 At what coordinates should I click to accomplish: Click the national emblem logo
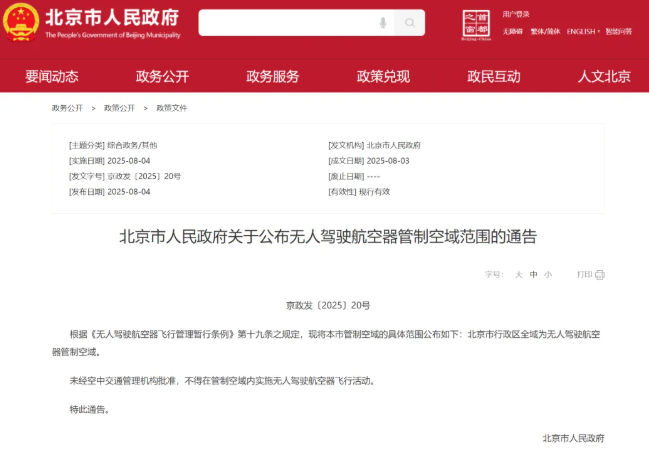22,23
